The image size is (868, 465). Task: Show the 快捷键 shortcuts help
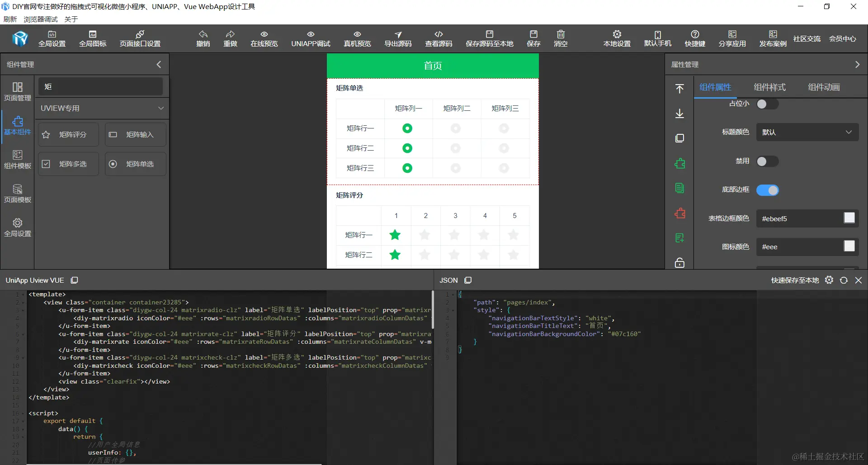point(695,39)
